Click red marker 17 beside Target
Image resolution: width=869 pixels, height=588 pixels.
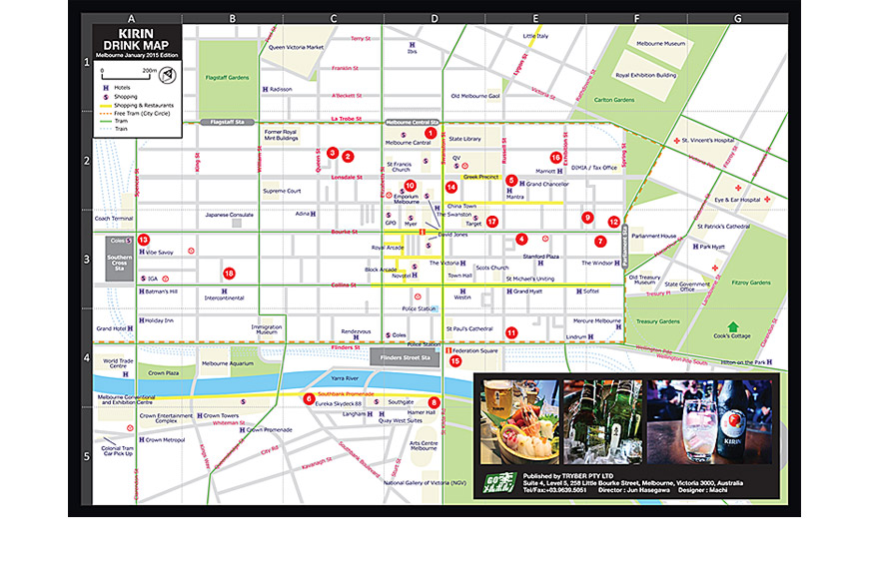pos(492,222)
